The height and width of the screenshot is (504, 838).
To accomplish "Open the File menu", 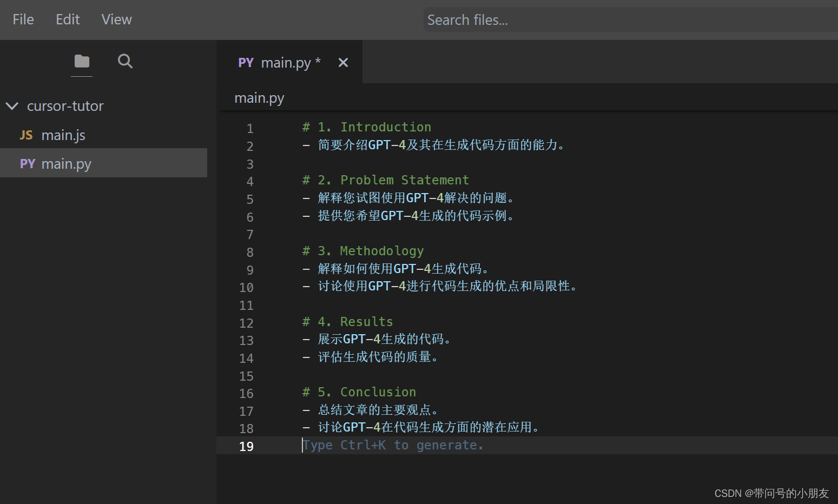I will click(x=23, y=19).
